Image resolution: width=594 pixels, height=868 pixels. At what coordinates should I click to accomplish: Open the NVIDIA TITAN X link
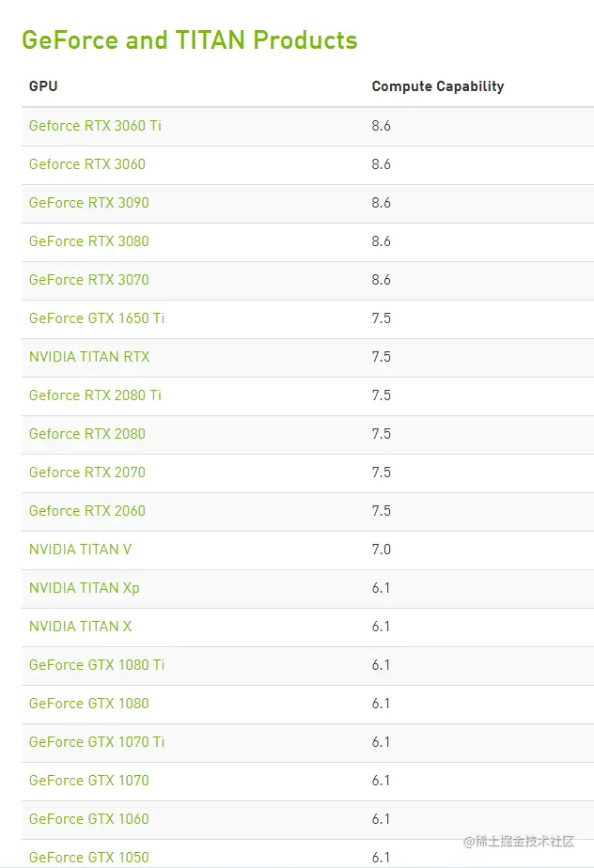tap(80, 626)
